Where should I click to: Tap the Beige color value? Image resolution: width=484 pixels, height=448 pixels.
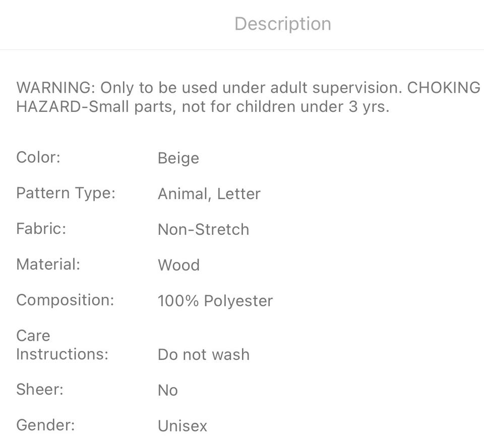tap(178, 158)
